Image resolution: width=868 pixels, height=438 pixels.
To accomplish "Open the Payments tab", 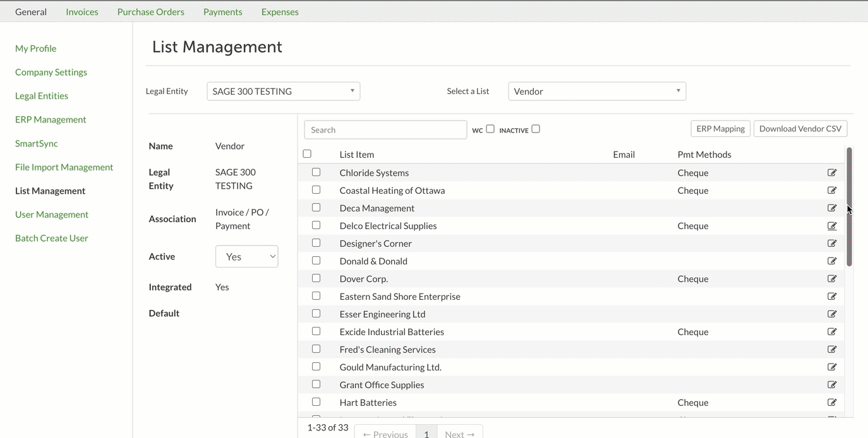I will coord(223,11).
